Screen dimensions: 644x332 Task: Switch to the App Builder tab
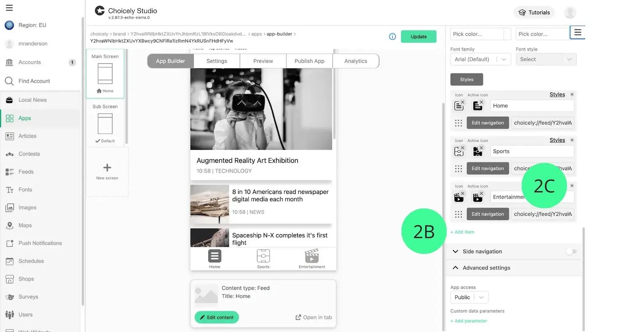170,61
